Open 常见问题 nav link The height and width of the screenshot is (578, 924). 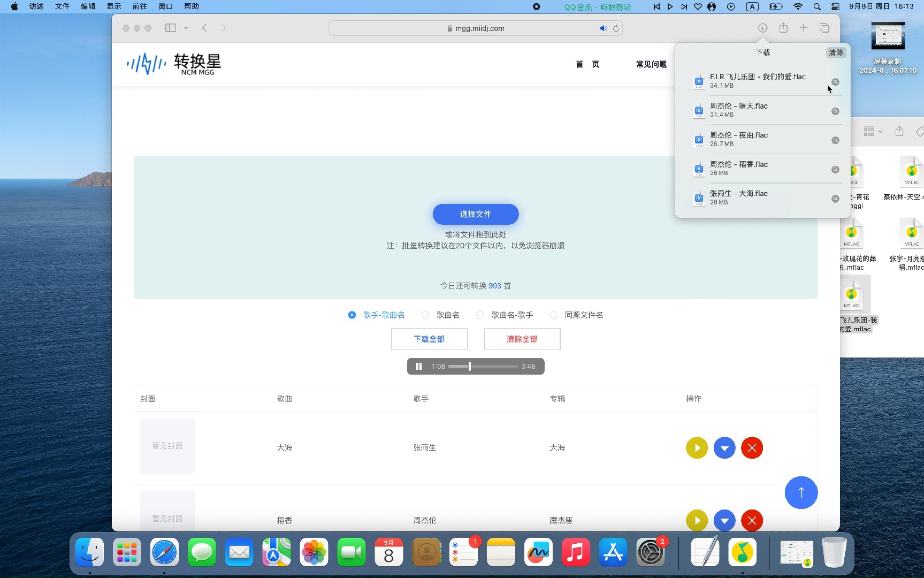tap(651, 64)
